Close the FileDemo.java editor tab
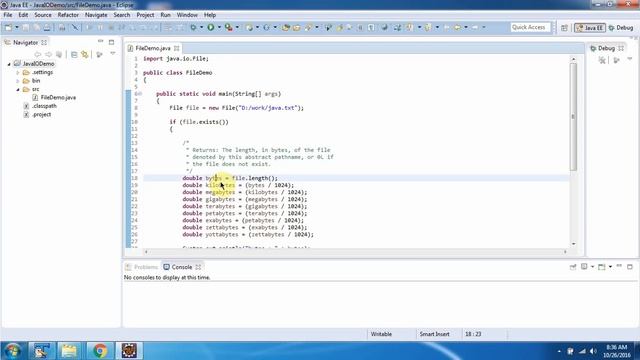640x360 pixels. click(x=176, y=48)
